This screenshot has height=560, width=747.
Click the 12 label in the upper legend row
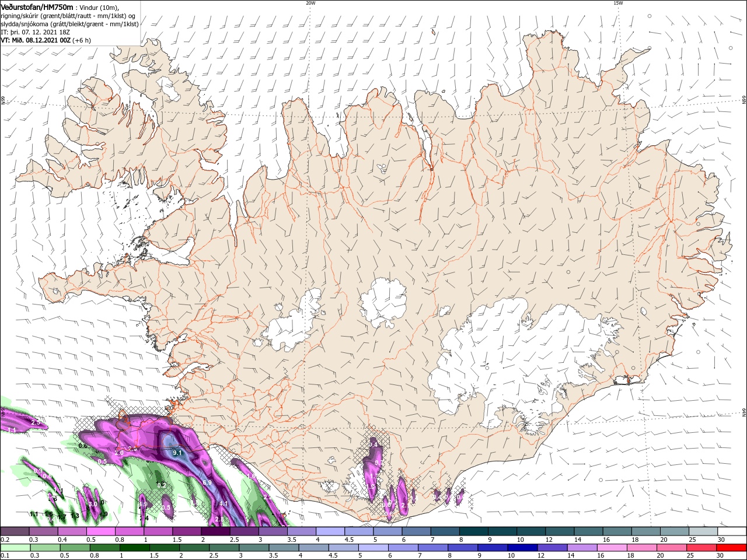pyautogui.click(x=548, y=540)
